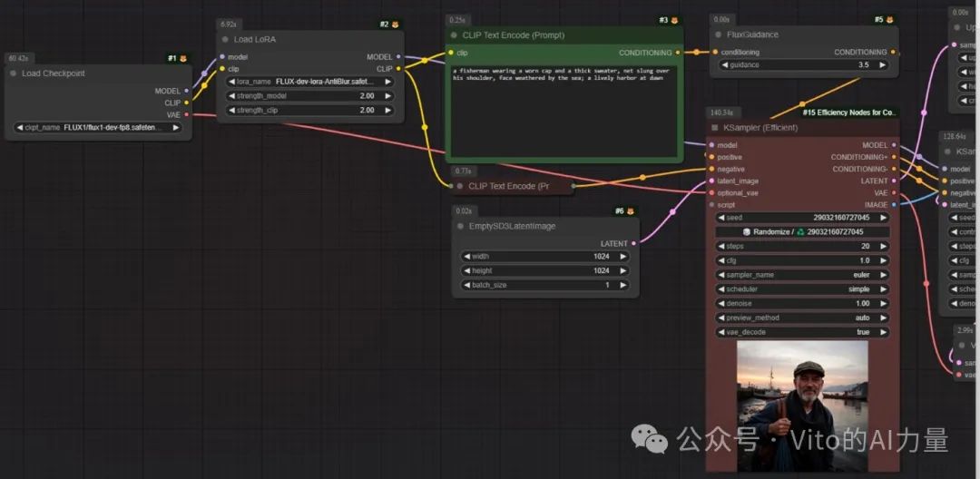Click left arrow of scheduler widget

(x=722, y=289)
